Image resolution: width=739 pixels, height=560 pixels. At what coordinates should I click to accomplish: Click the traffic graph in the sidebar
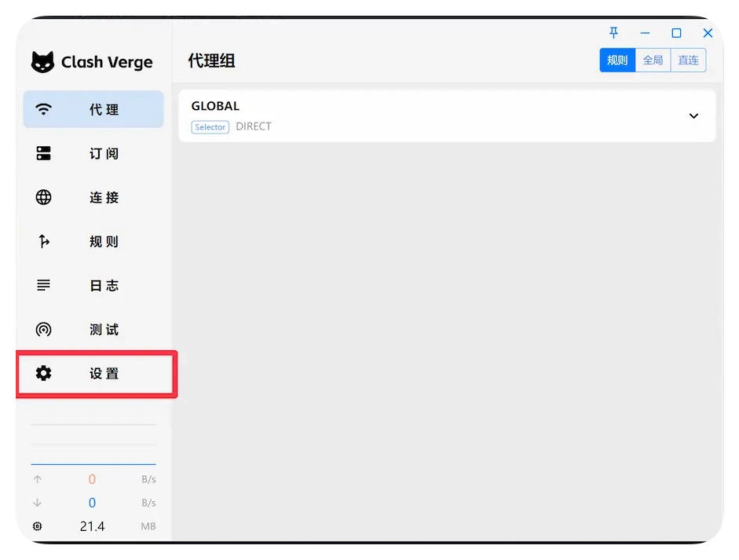tap(93, 444)
